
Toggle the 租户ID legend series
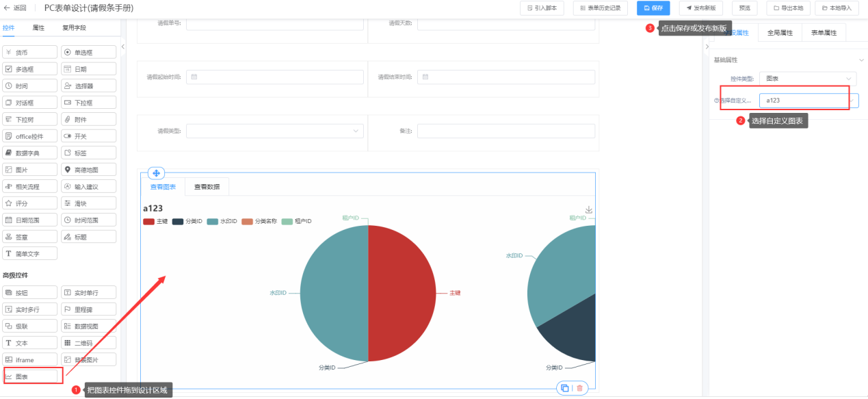pyautogui.click(x=296, y=221)
